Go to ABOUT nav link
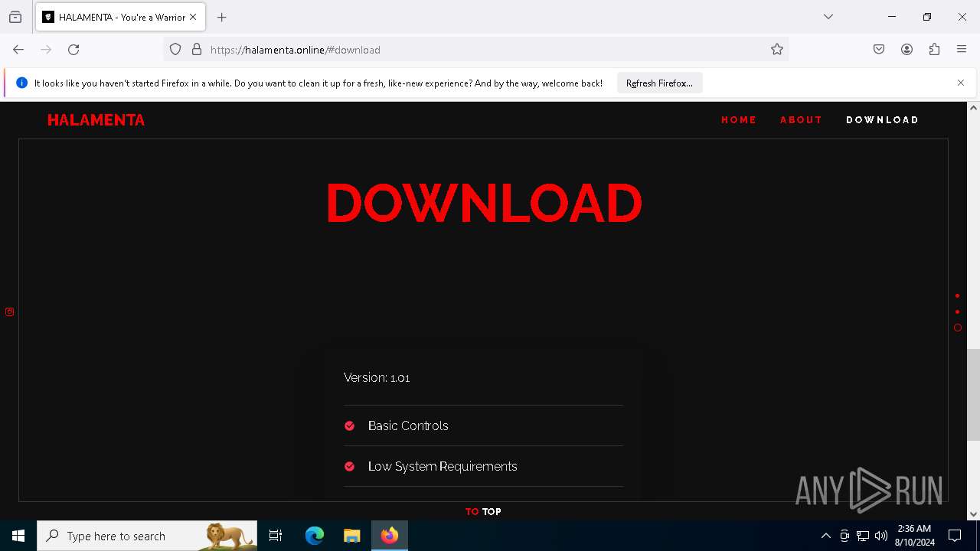This screenshot has width=980, height=551. click(801, 120)
